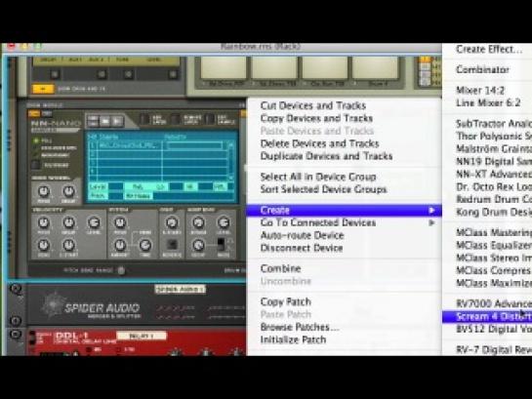Create an MClass Equalizer
Screen dimensions: 532x399
[x=494, y=245]
